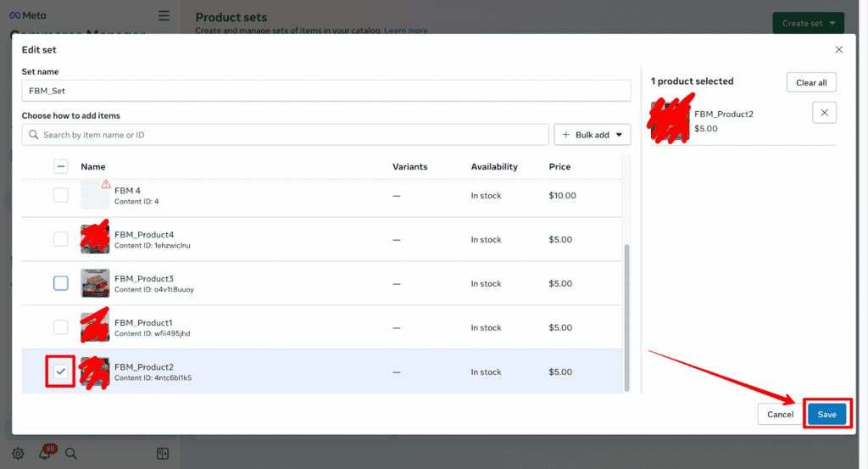The image size is (868, 469).
Task: Toggle the select-all checkbox in header
Action: point(61,166)
